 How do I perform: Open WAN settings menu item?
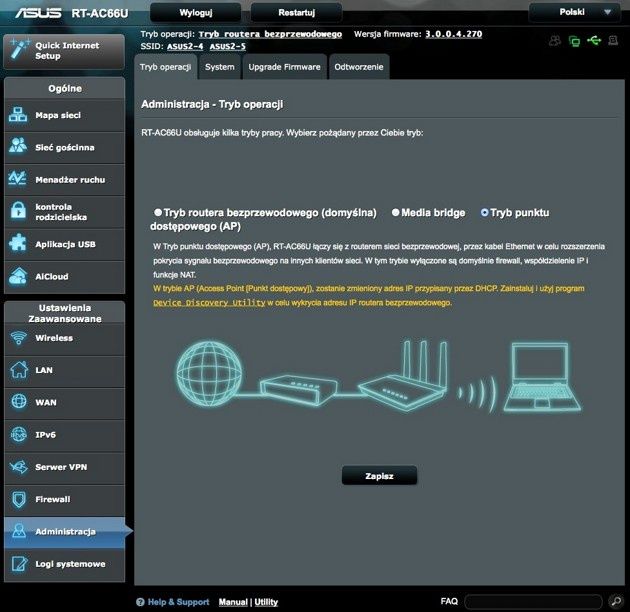click(64, 403)
